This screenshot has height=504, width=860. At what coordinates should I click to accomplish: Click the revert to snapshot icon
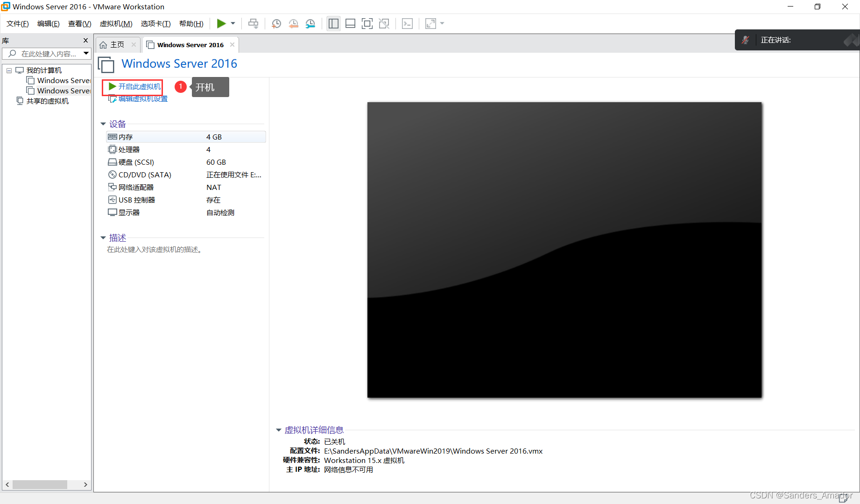click(x=293, y=23)
